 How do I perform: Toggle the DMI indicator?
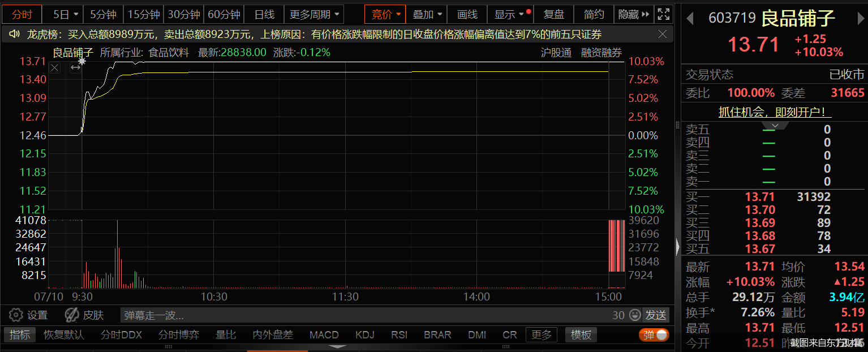(477, 335)
